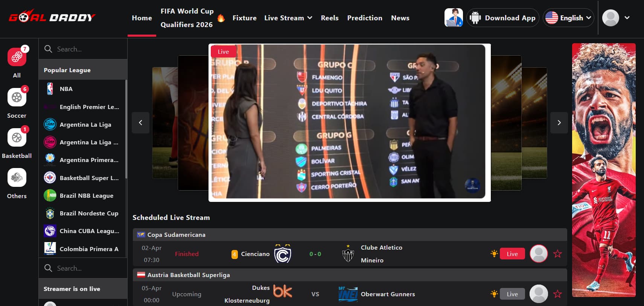Open the Goal Daddy logo homepage
The width and height of the screenshot is (644, 306).
coord(52,17)
